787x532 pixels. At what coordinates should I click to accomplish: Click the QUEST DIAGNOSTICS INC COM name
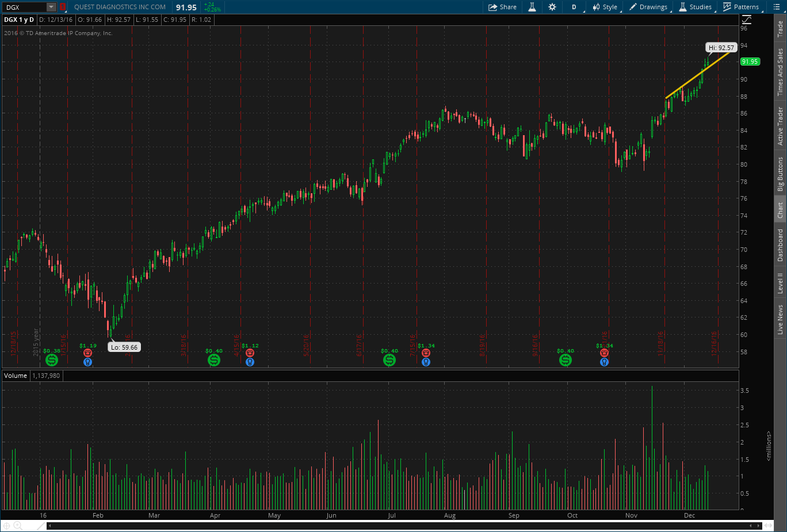point(120,7)
